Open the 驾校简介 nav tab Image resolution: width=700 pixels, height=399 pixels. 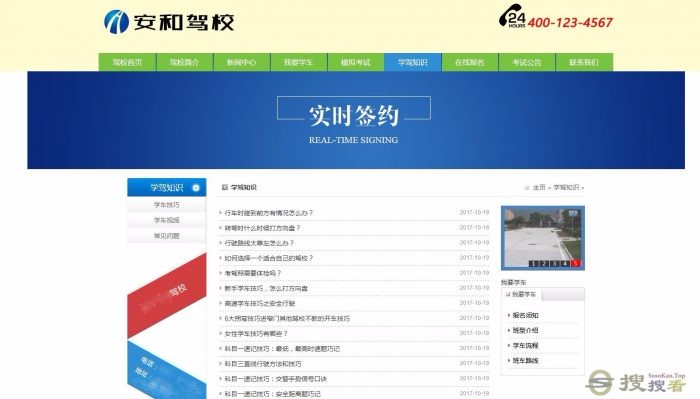(184, 62)
